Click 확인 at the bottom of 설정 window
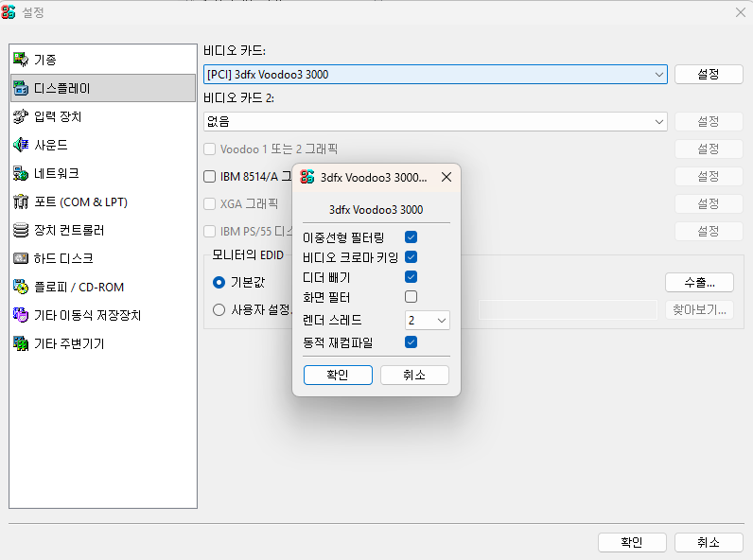The width and height of the screenshot is (753, 560). 632,542
